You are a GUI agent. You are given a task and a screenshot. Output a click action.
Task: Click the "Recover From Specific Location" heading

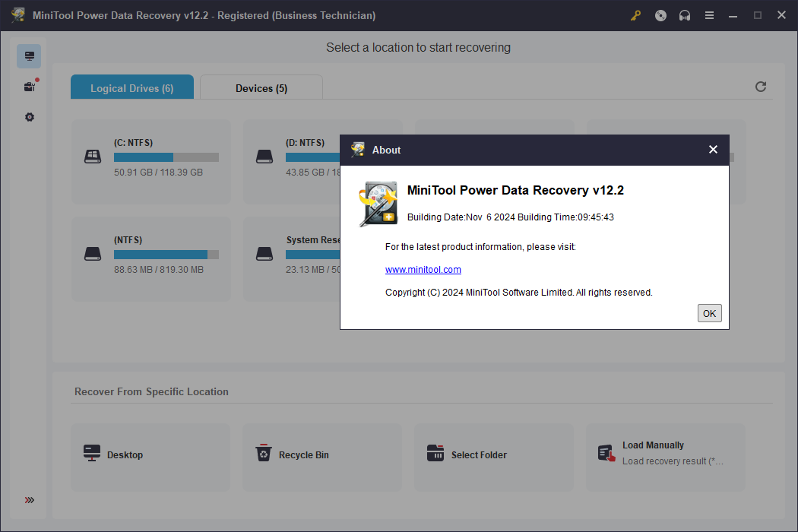[151, 392]
